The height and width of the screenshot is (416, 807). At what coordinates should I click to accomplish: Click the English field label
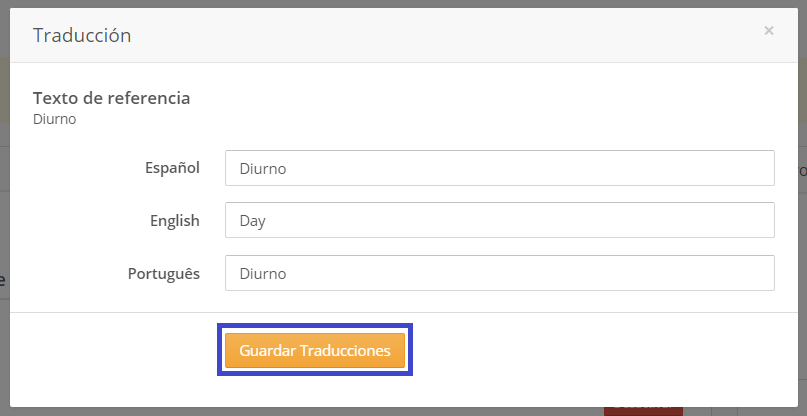point(175,220)
